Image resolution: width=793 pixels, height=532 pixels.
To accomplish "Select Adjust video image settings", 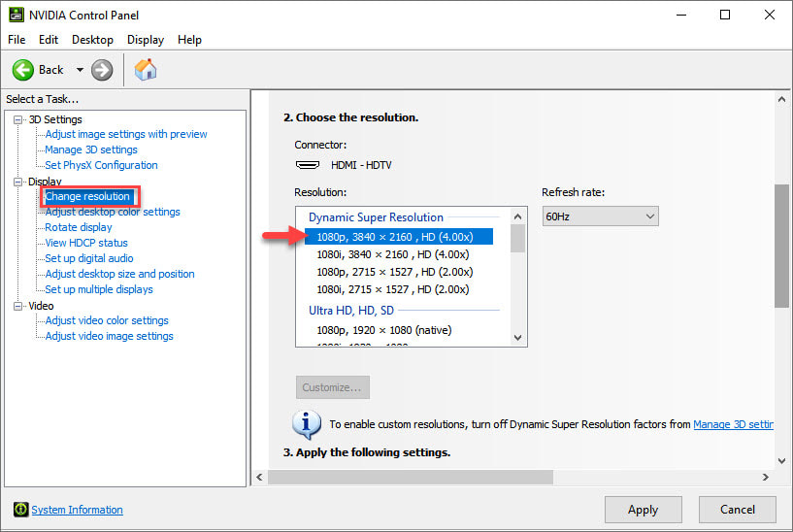I will [110, 336].
